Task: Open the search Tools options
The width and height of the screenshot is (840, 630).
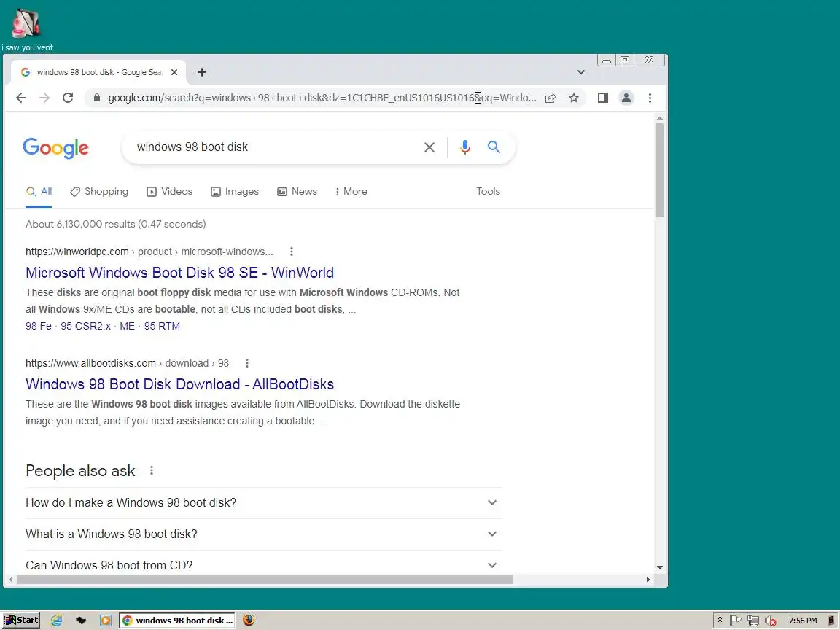Action: click(x=488, y=192)
